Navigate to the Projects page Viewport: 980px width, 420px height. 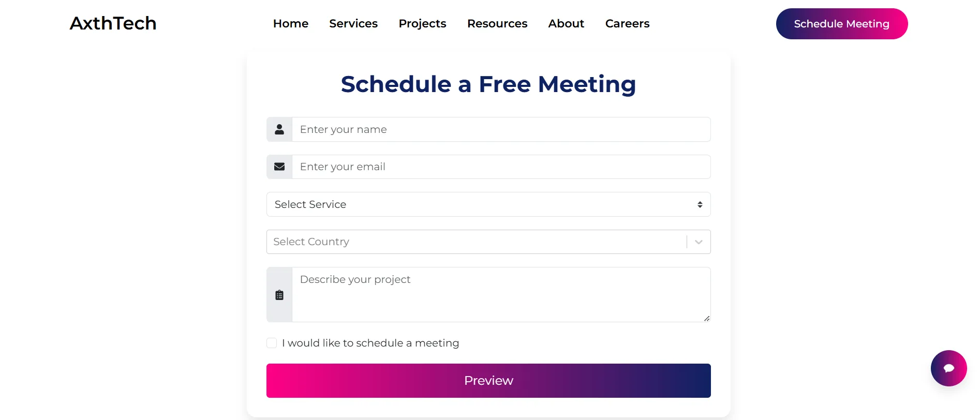coord(422,23)
